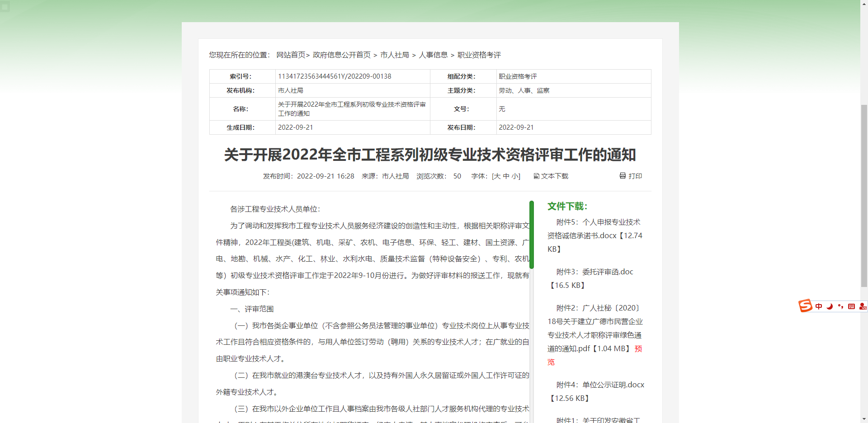Toggle the Chinese/English 中 input mode

[x=819, y=306]
